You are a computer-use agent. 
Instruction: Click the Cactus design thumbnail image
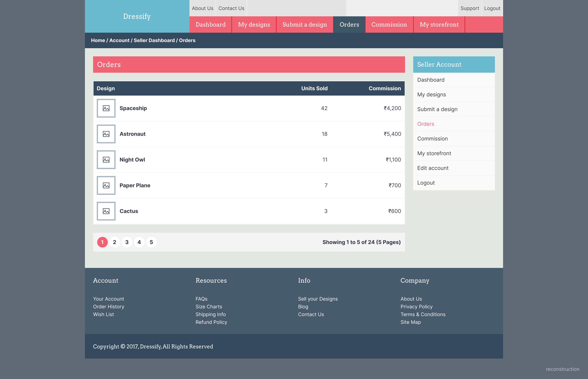106,211
